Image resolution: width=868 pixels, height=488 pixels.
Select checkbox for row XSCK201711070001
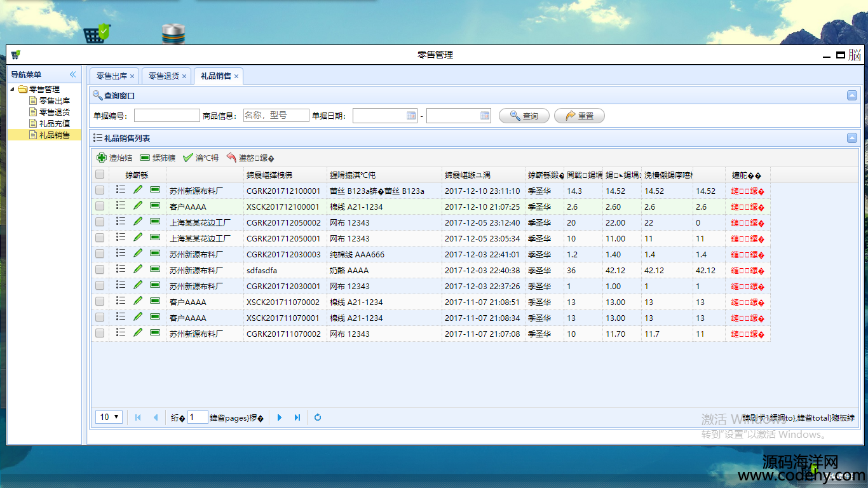coord(100,318)
